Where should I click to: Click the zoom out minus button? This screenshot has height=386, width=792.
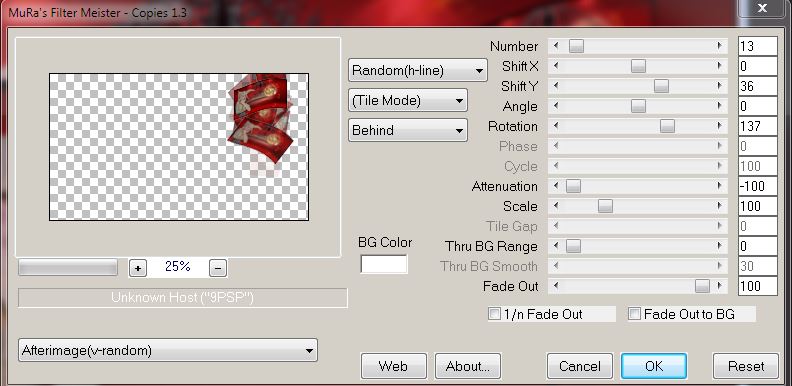coord(218,268)
